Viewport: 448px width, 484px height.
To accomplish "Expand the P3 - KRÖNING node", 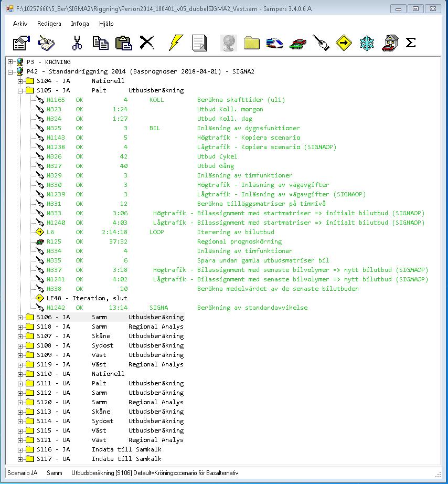I will click(10, 62).
